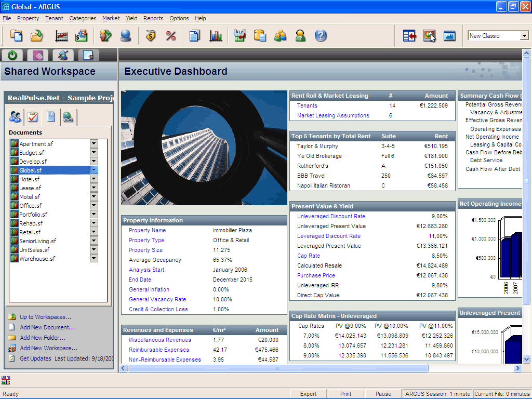Image resolution: width=532 pixels, height=399 pixels.
Task: Expand the dropdown arrow for Retail.sf
Action: click(x=94, y=232)
